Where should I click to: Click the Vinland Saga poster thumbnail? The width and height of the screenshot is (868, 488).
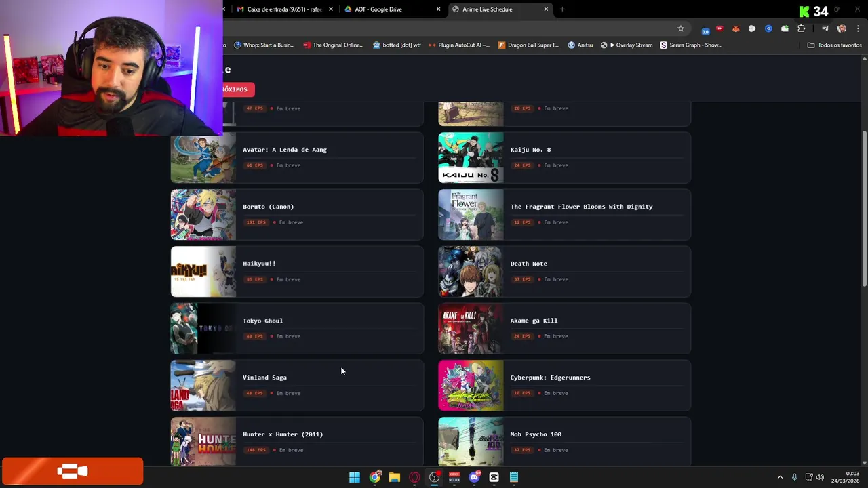click(203, 386)
